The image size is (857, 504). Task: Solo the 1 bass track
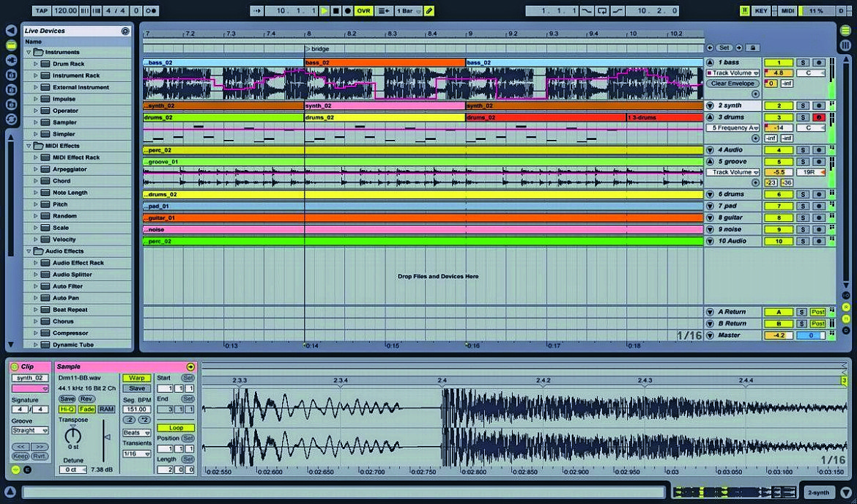[802, 63]
